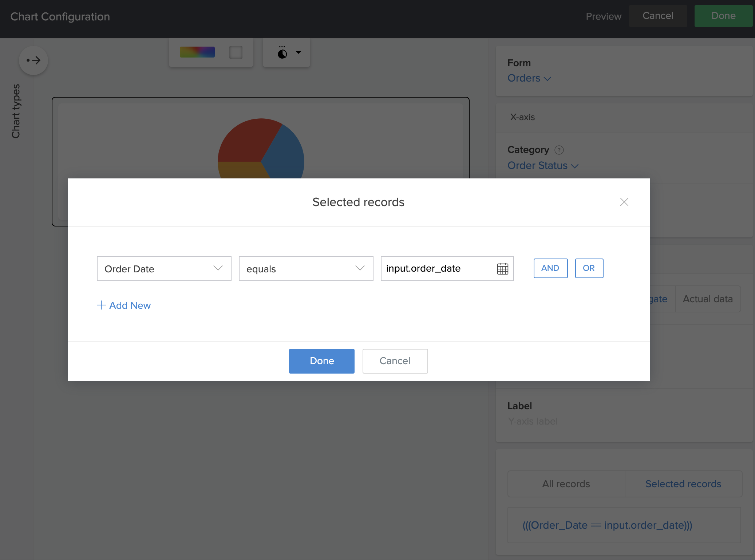Viewport: 755px width, 560px height.
Task: Click the Category help question mark icon
Action: coord(559,150)
